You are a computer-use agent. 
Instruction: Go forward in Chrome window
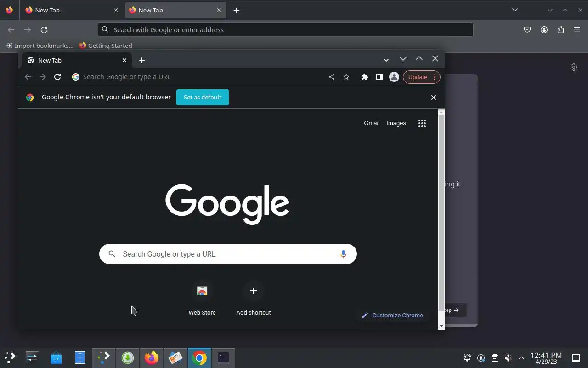(x=43, y=77)
